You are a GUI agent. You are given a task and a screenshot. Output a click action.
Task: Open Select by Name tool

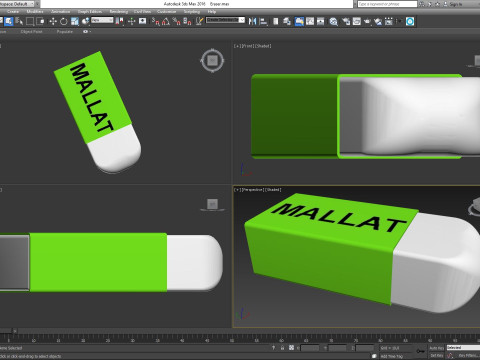point(19,21)
